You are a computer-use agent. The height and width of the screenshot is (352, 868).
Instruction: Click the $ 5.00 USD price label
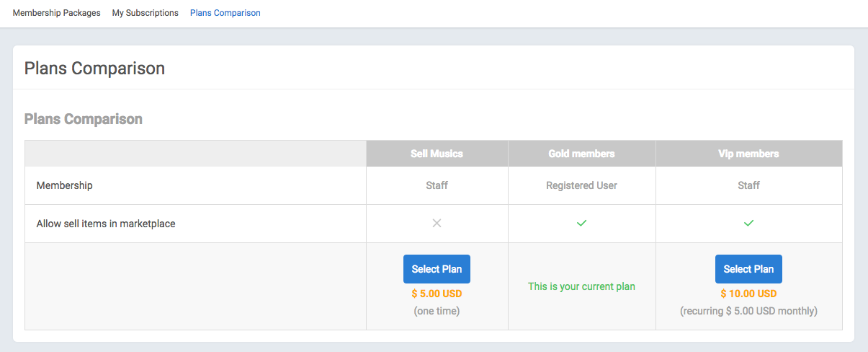point(437,294)
